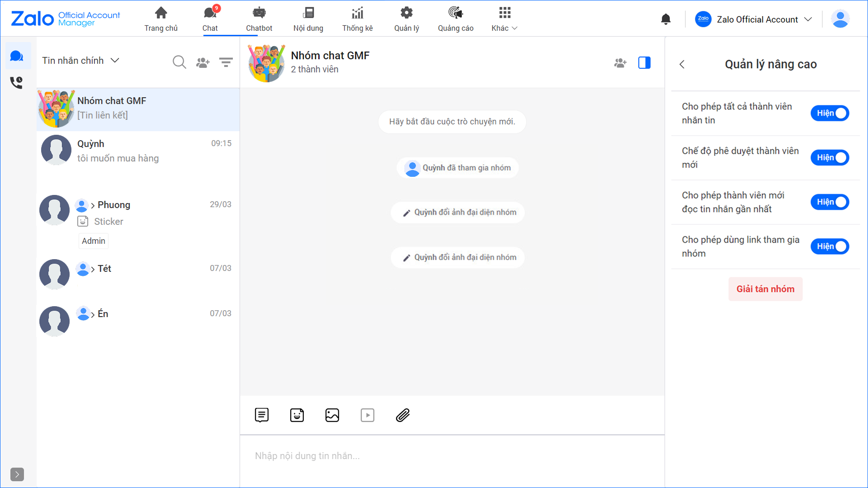Toggle the right info panel icon
This screenshot has width=868, height=488.
tap(644, 63)
